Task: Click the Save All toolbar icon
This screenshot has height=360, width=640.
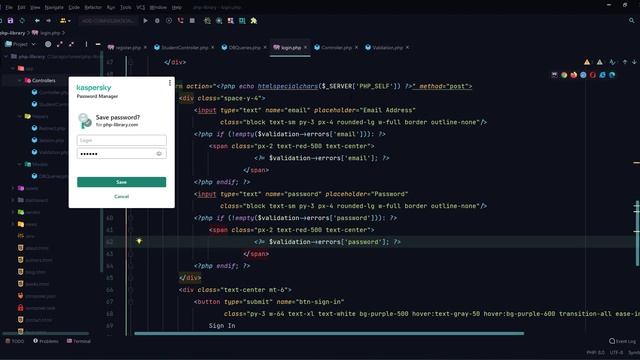Action: tap(10, 20)
